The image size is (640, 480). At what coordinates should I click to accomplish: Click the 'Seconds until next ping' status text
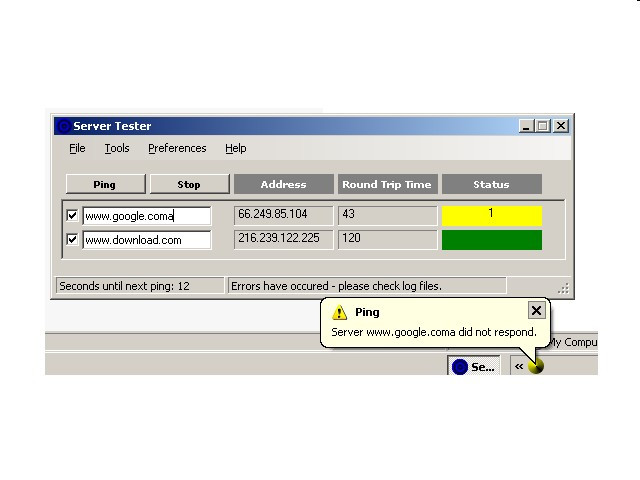[124, 286]
